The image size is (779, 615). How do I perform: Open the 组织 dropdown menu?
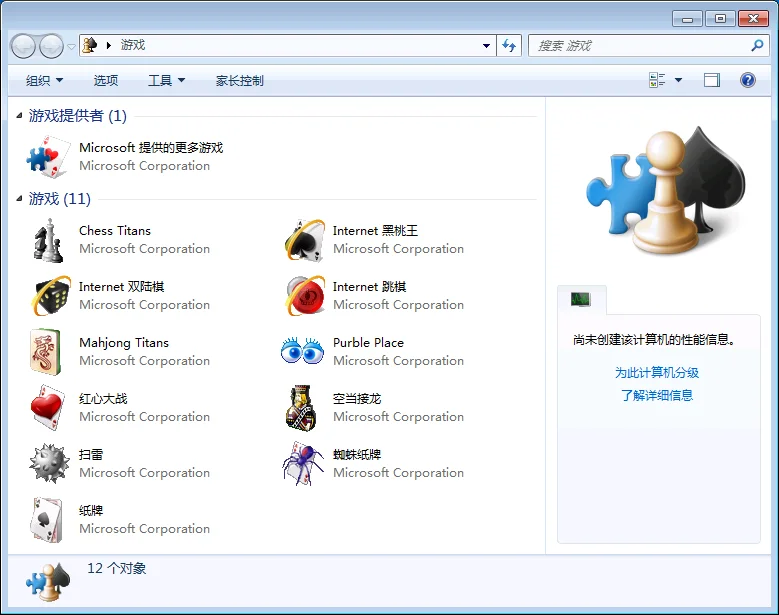point(44,81)
